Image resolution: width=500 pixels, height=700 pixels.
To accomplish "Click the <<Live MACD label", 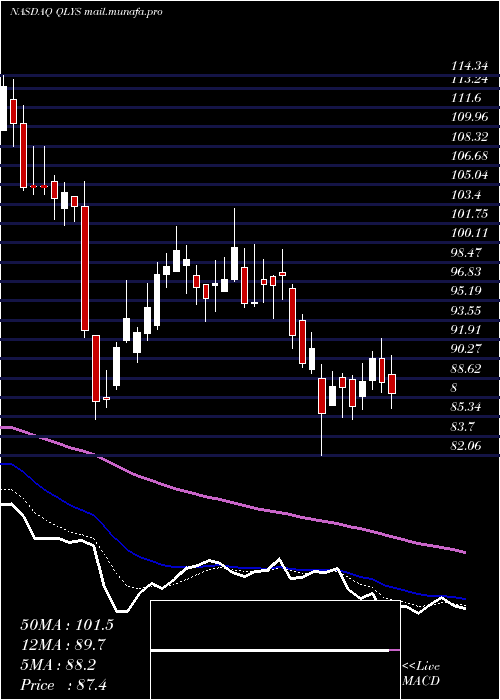I will click(x=421, y=673).
